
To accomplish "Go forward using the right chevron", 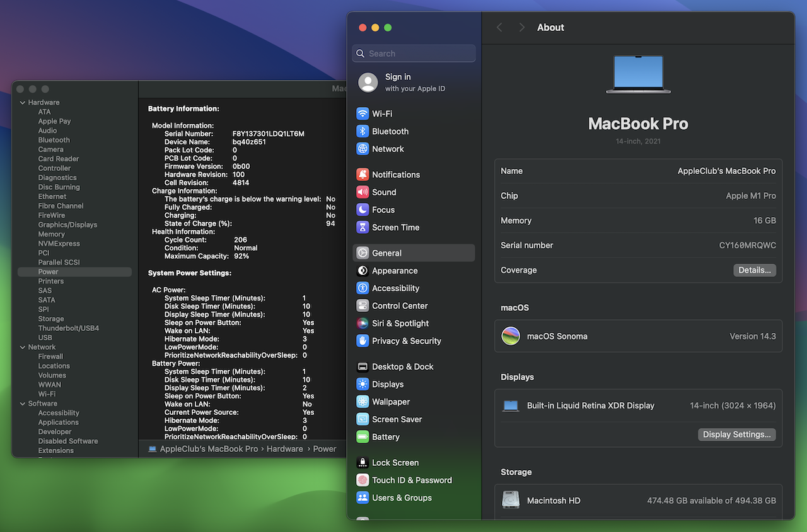I will (x=522, y=28).
